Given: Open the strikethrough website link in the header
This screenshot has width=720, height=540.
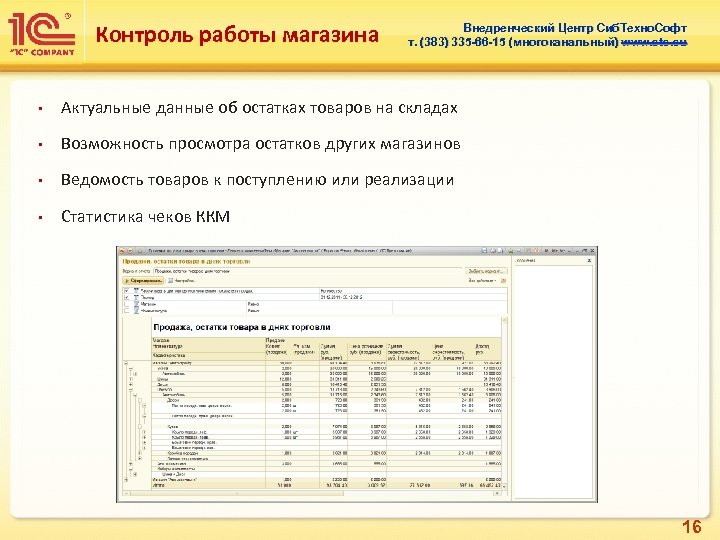Looking at the screenshot, I should 654,42.
